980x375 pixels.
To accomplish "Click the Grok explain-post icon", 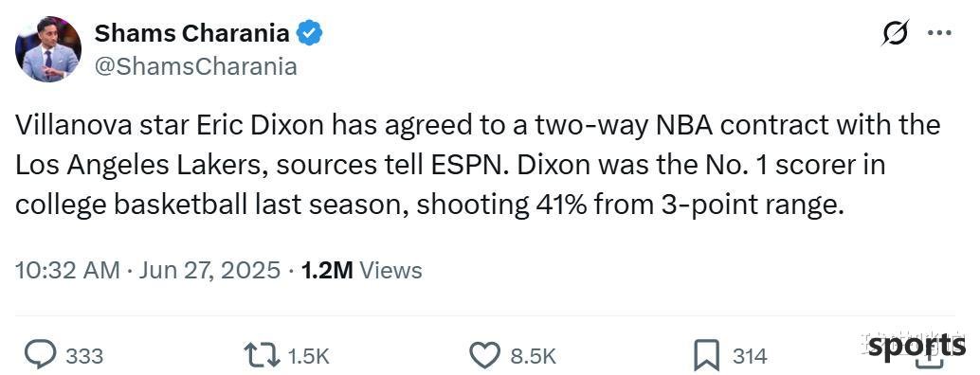I will [x=895, y=33].
